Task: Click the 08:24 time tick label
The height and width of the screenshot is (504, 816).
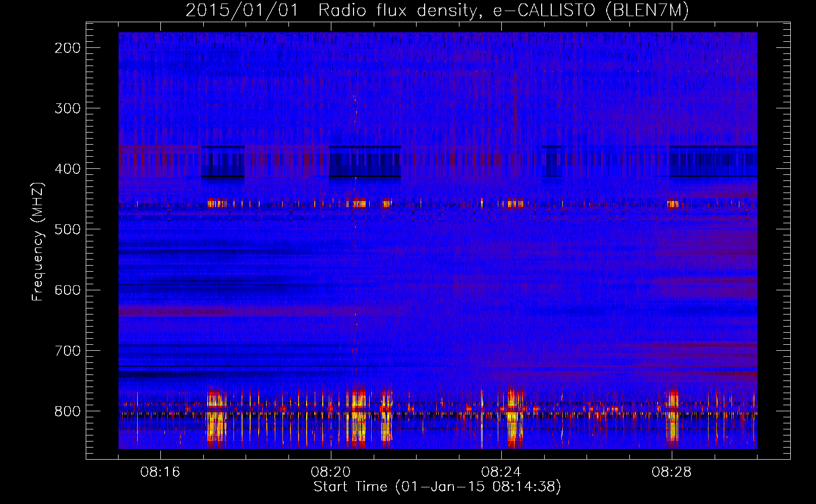Action: [x=501, y=472]
